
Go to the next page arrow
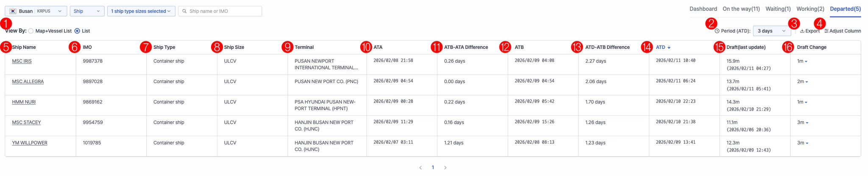click(445, 168)
